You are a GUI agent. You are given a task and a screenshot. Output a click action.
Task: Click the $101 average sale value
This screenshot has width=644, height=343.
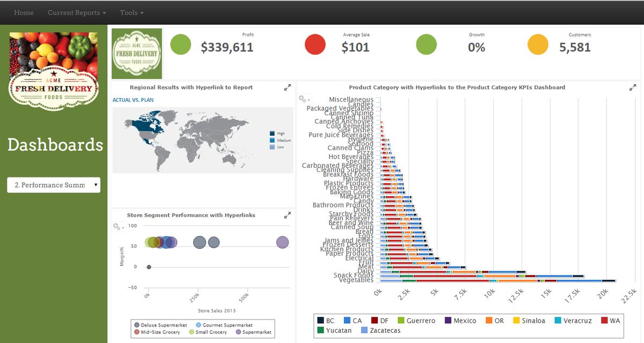[355, 47]
